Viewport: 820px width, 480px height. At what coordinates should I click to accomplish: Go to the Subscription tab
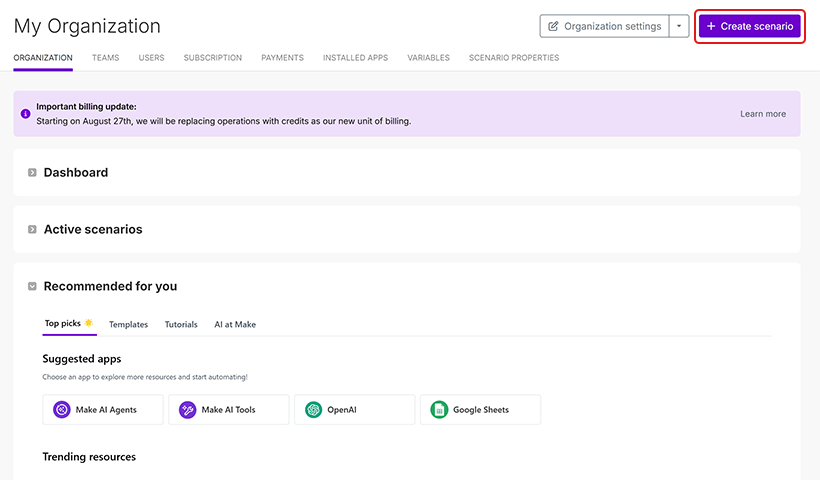212,58
